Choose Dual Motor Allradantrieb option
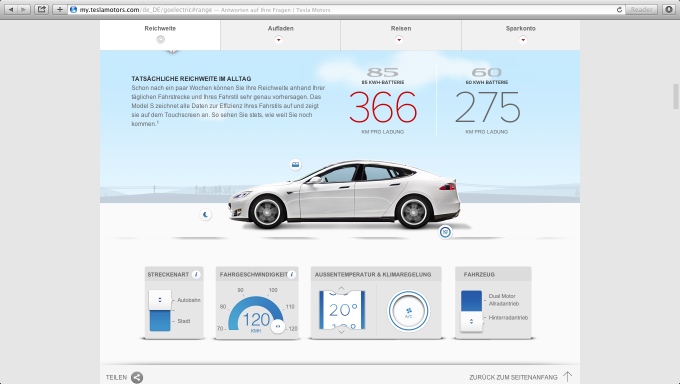Viewport: 680px width, 384px height. coord(503,300)
